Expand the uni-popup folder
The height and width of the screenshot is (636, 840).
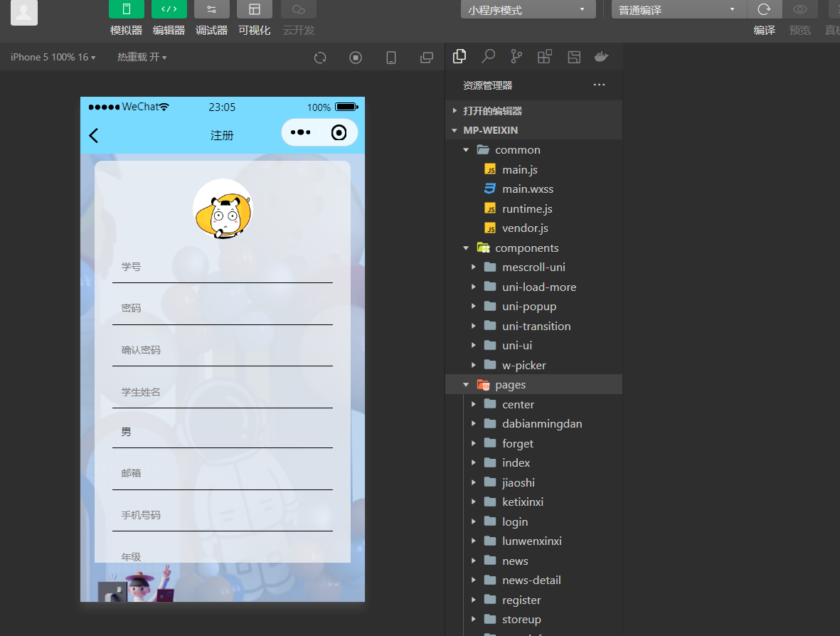533,307
